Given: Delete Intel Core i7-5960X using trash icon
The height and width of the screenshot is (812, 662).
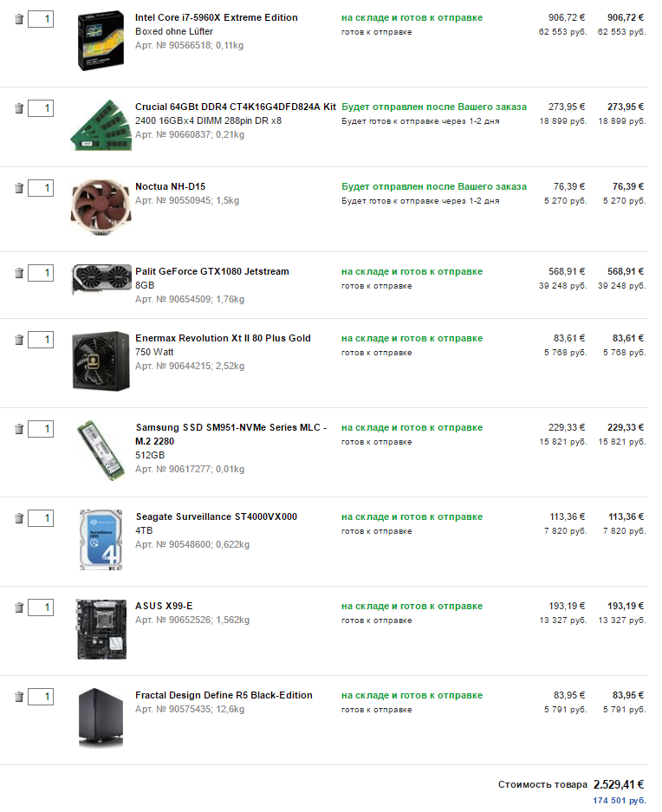Looking at the screenshot, I should coord(19,18).
